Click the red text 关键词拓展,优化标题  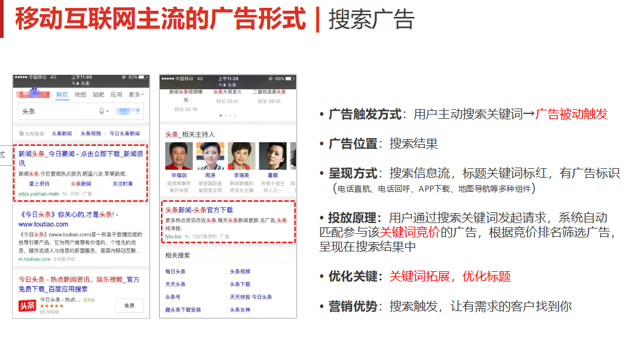[x=450, y=277]
